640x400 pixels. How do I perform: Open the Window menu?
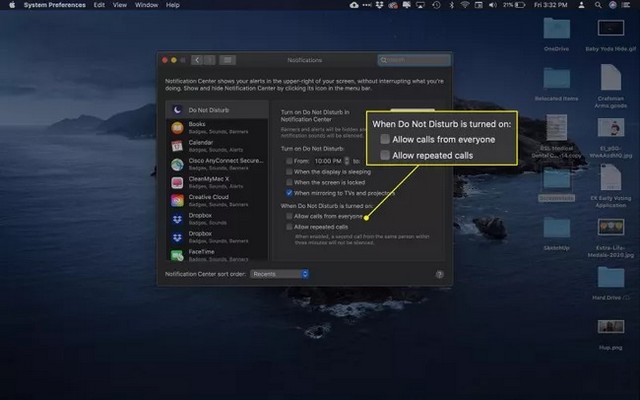pyautogui.click(x=146, y=5)
